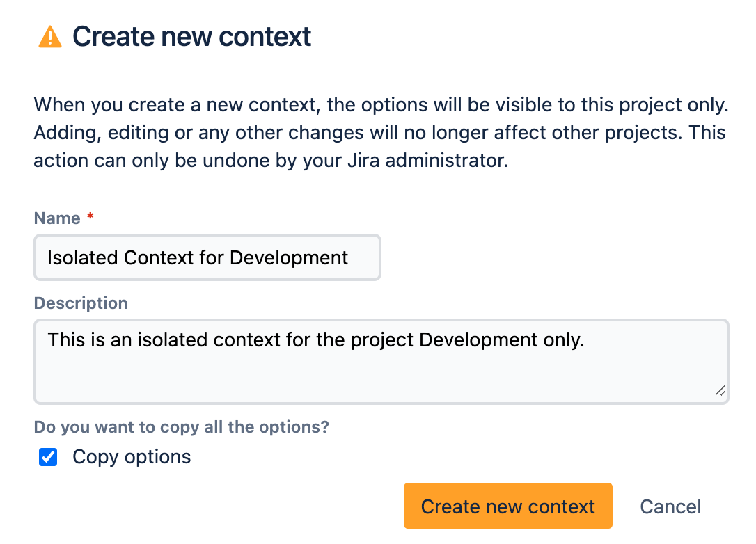Screen dimensions: 756x544
Task: Click inside the Description text area
Action: tap(381, 362)
